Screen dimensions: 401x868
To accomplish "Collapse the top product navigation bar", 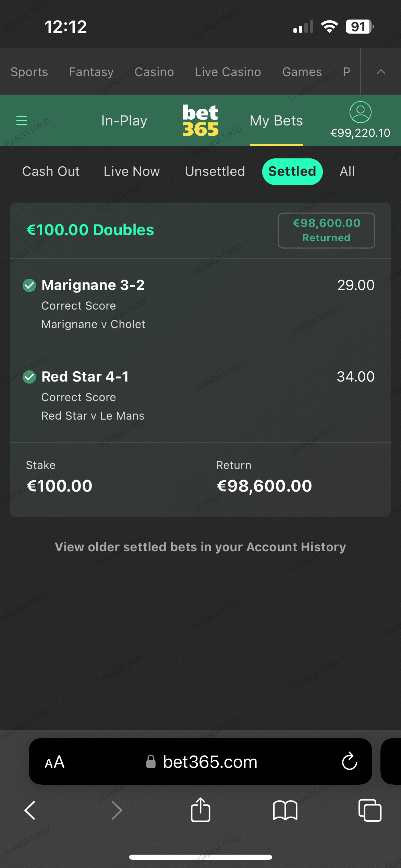I will (x=381, y=72).
